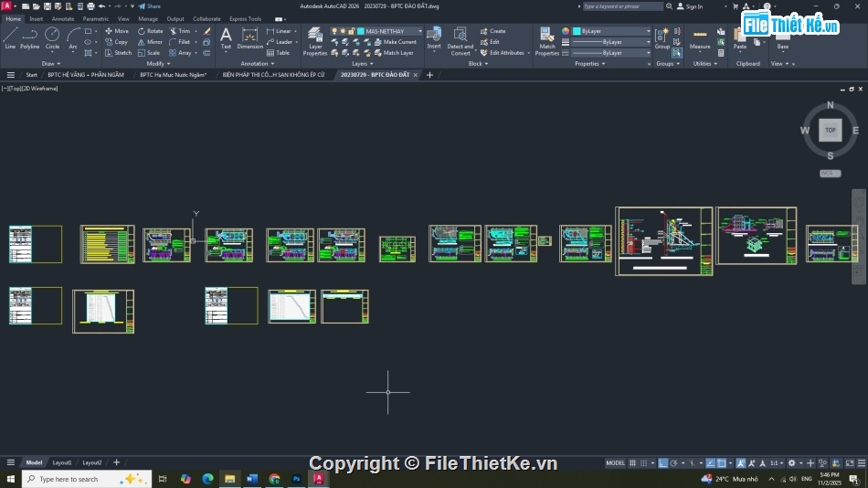Type in the keyword or phrase search box
This screenshot has height=488, width=868.
tap(623, 6)
